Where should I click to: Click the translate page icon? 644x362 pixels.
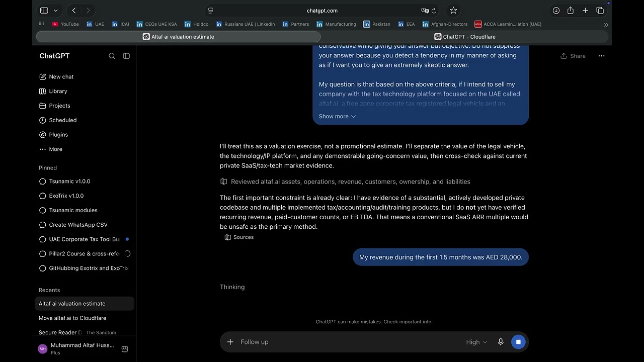(425, 10)
